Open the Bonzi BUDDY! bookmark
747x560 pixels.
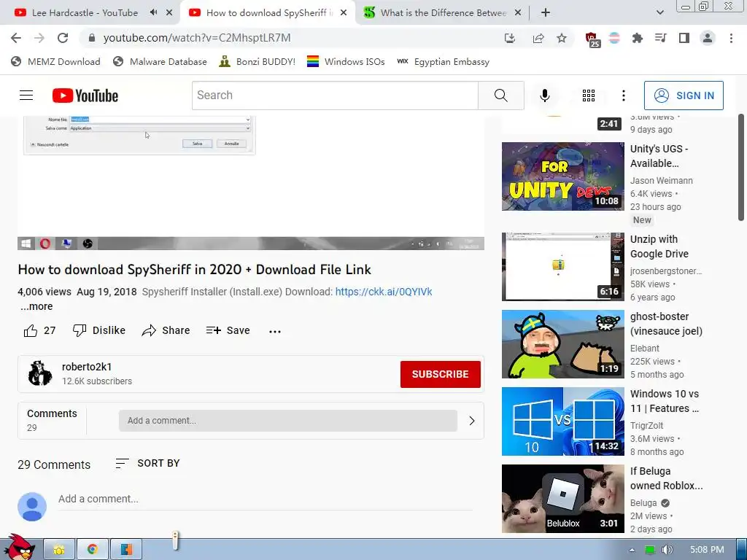258,61
